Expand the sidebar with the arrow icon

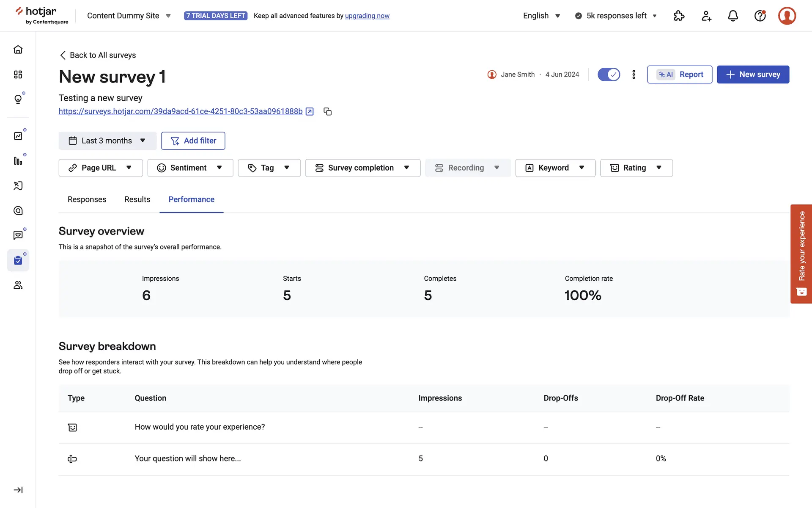point(18,490)
